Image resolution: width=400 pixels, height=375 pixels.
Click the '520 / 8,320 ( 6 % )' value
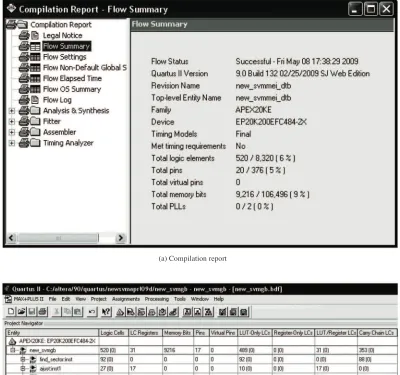[265, 158]
